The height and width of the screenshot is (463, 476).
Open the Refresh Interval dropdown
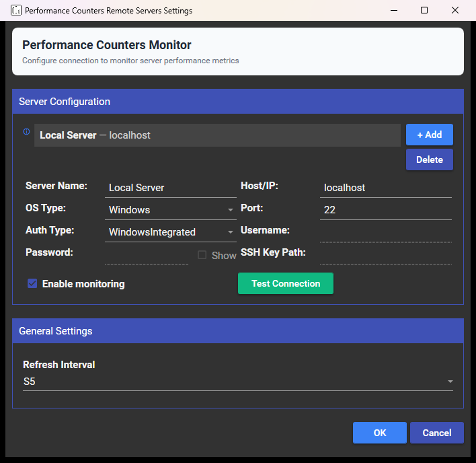point(238,382)
